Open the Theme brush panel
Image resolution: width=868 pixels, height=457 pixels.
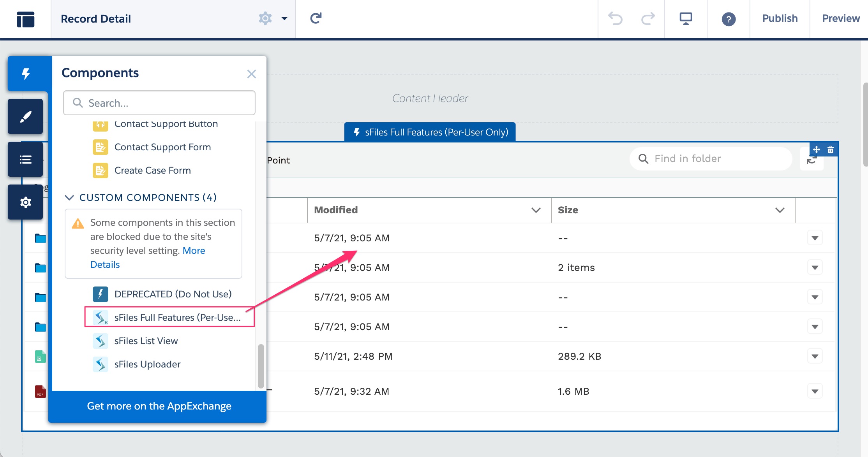point(25,116)
